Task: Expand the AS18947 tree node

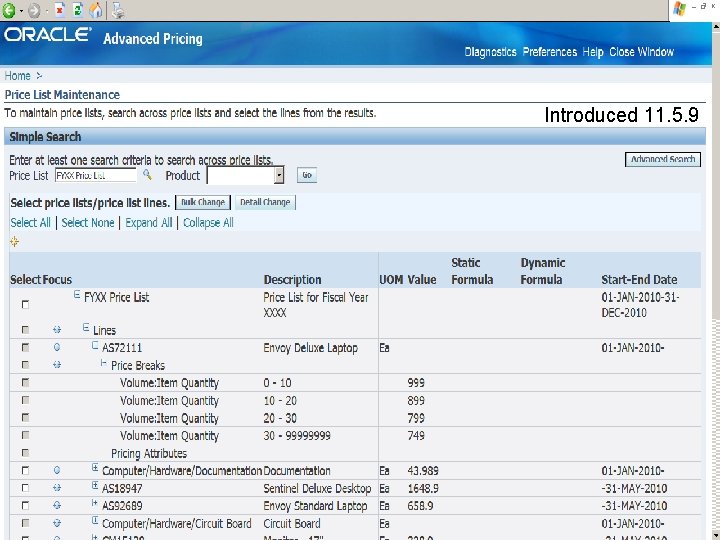Action: 95,485
